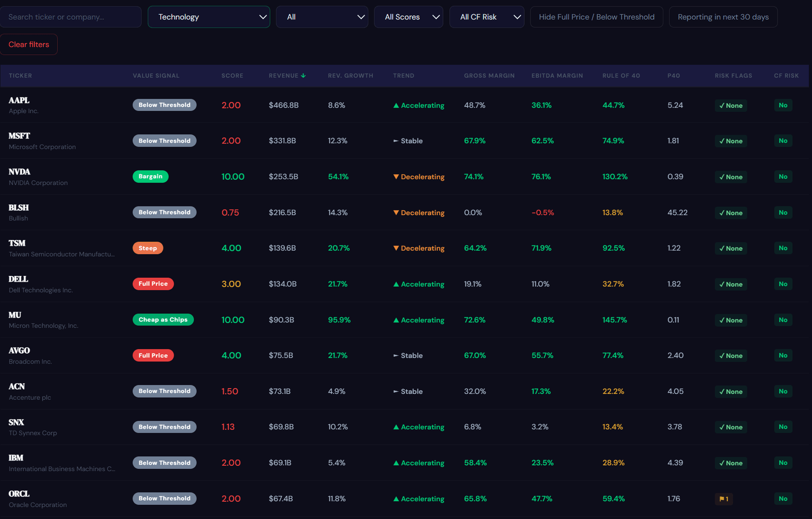Click the AAPL Below Threshold badge

(164, 105)
